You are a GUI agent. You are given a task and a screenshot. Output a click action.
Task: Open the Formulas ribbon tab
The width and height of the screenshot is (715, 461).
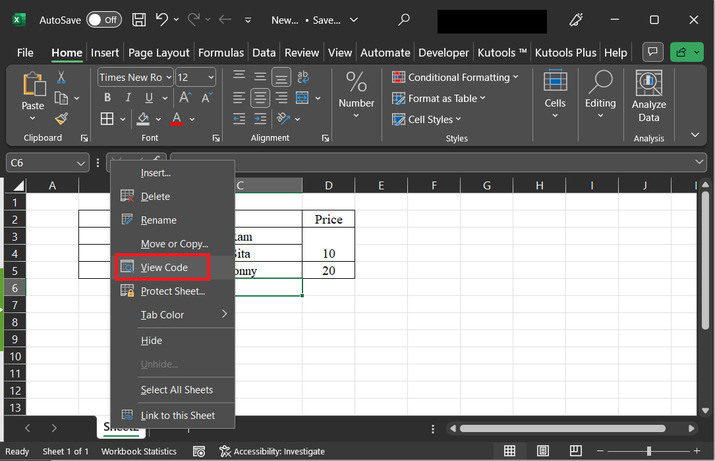[x=220, y=52]
